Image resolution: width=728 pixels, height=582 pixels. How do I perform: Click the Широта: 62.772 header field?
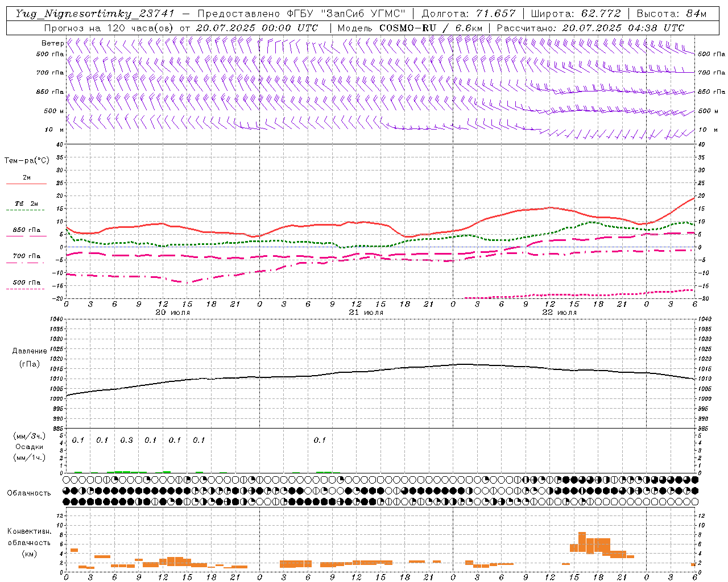click(576, 14)
